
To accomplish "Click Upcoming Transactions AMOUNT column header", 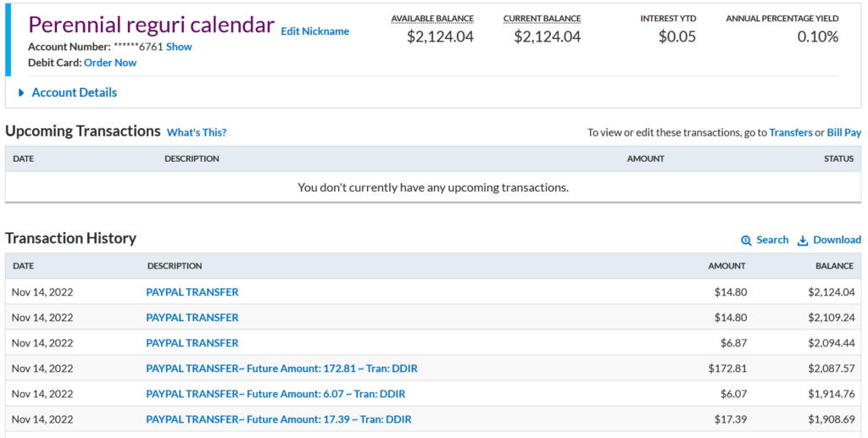I will pos(645,158).
